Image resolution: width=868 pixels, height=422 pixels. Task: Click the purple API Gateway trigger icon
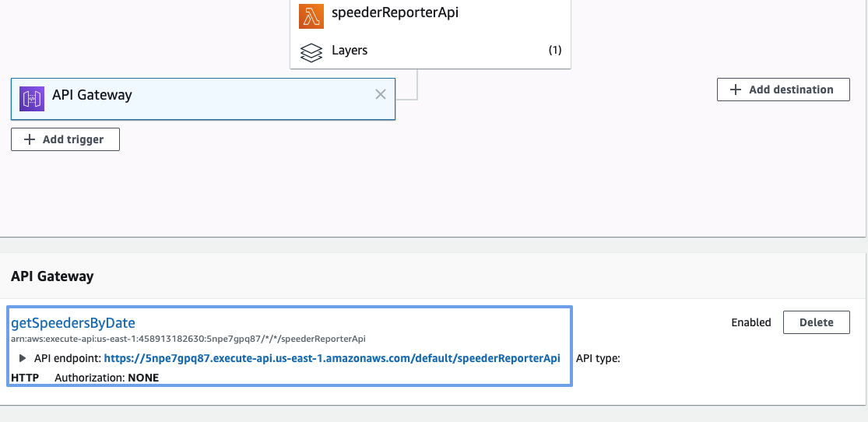(32, 99)
